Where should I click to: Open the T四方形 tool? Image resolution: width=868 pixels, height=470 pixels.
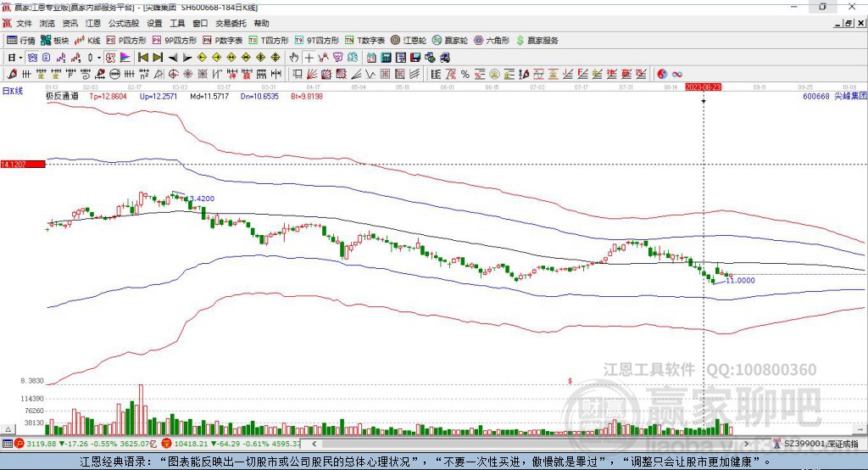tap(269, 41)
